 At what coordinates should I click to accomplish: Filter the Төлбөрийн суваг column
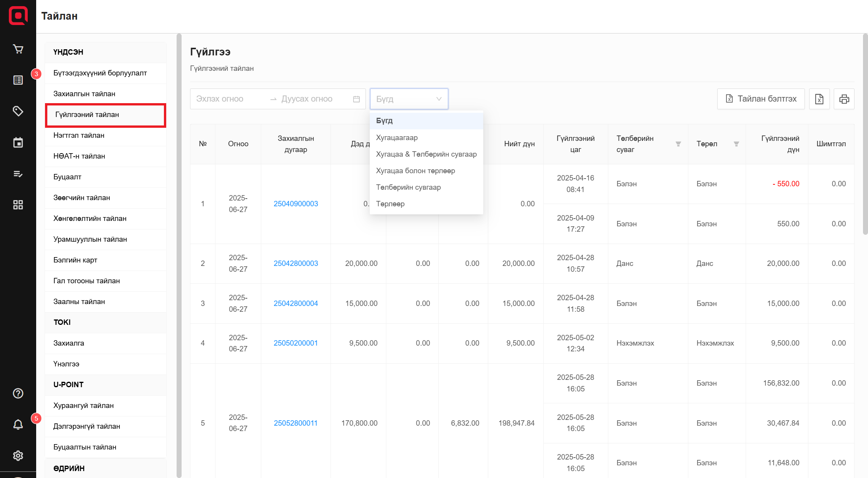678,144
